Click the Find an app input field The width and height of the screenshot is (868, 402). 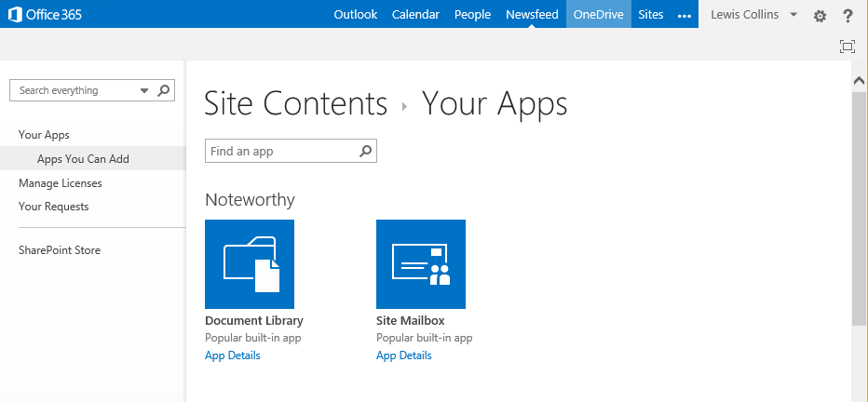coord(281,151)
